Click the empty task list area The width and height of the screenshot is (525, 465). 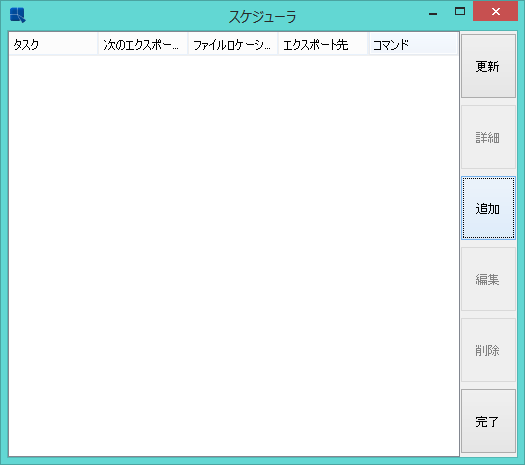click(x=234, y=255)
